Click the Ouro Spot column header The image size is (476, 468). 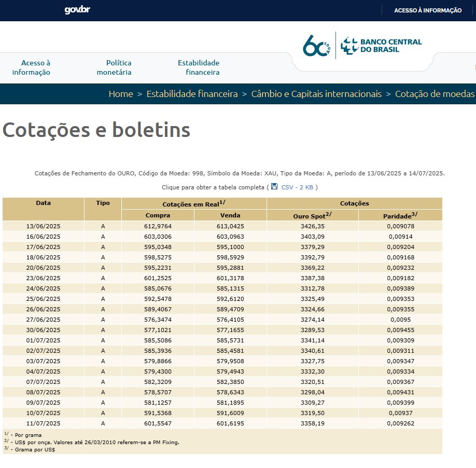pyautogui.click(x=312, y=215)
